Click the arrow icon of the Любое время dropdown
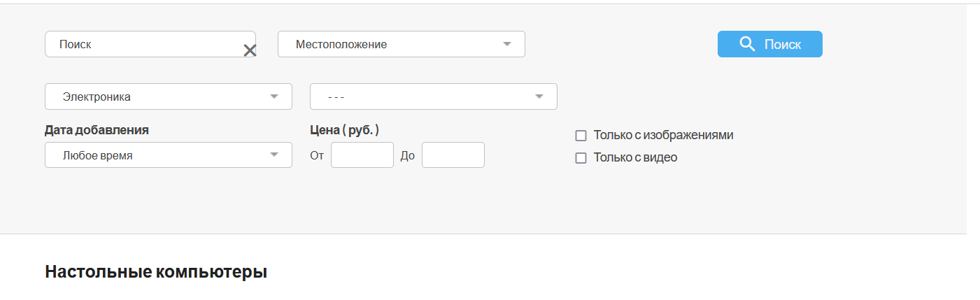This screenshot has height=300, width=980. click(x=274, y=155)
